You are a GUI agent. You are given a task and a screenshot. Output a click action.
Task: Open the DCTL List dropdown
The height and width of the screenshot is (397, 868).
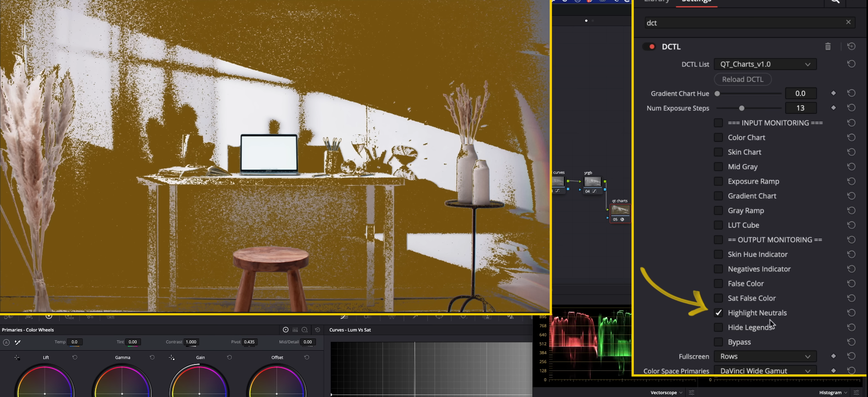coord(765,64)
